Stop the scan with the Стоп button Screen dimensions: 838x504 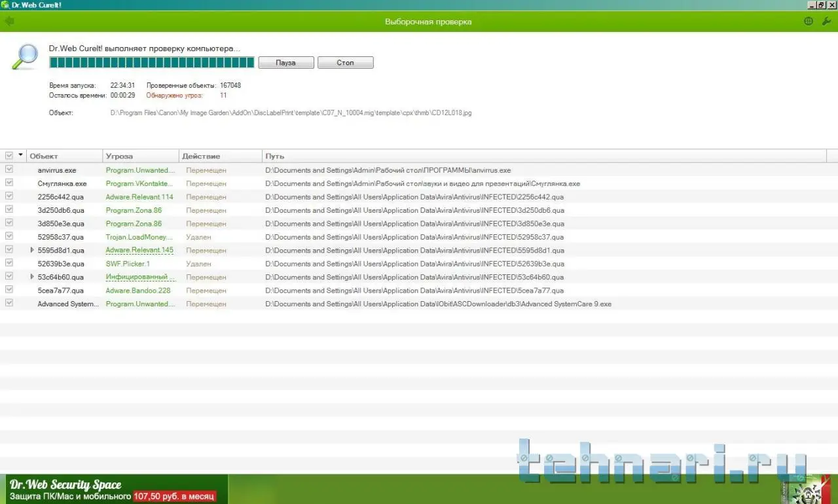[x=345, y=63]
